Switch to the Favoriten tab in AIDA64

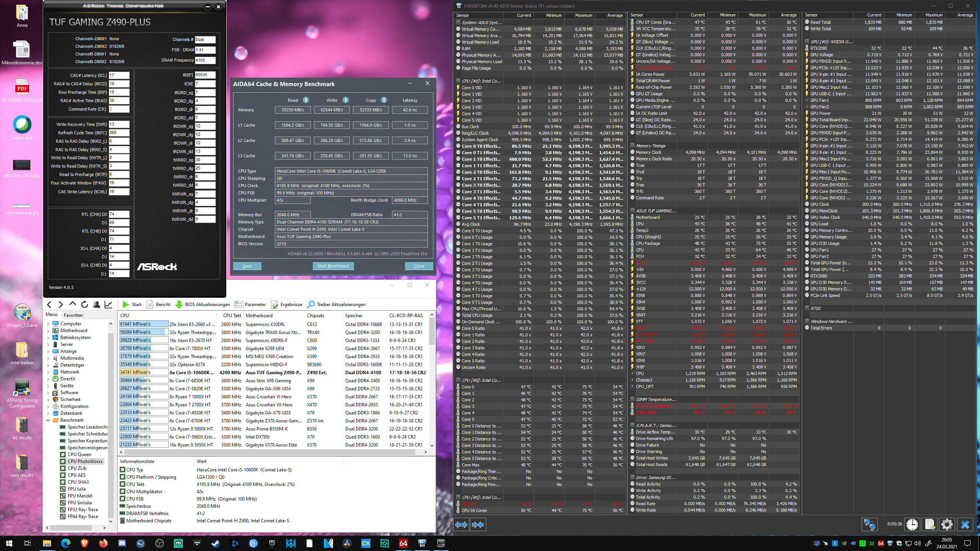(x=73, y=315)
